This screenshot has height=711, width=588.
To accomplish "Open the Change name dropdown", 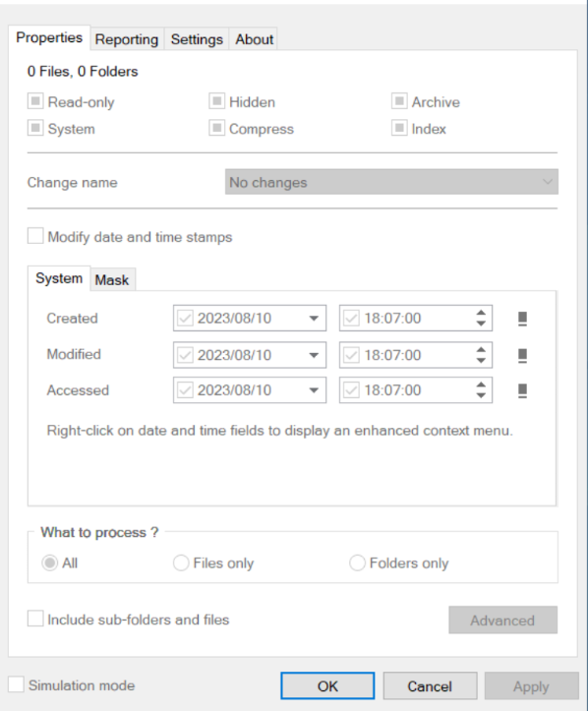I will 391,182.
